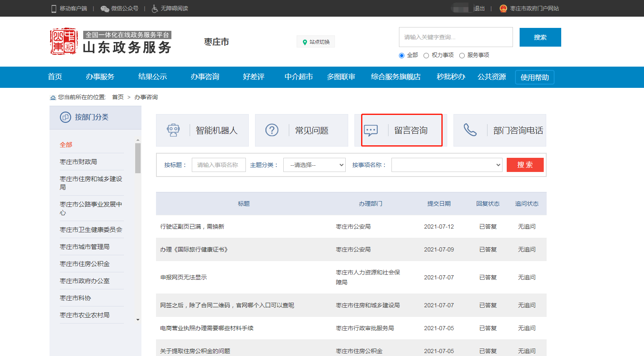
Task: Open the 主题分类 dropdown
Action: (x=314, y=165)
